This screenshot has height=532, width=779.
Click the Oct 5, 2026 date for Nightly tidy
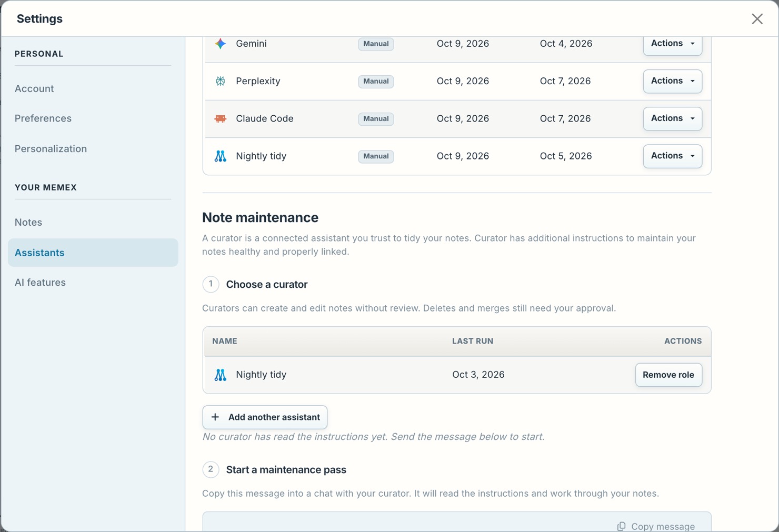click(566, 156)
